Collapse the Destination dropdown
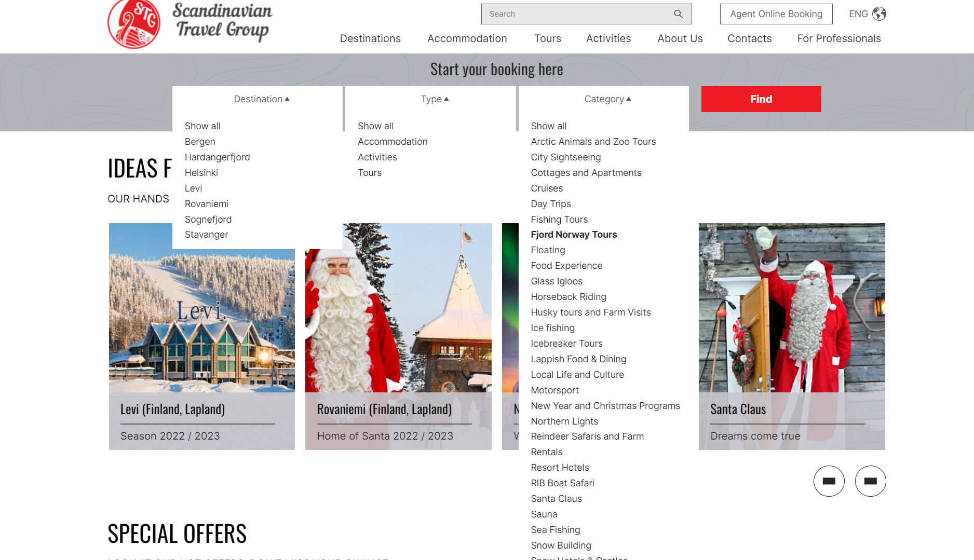This screenshot has width=974, height=560. [x=261, y=99]
